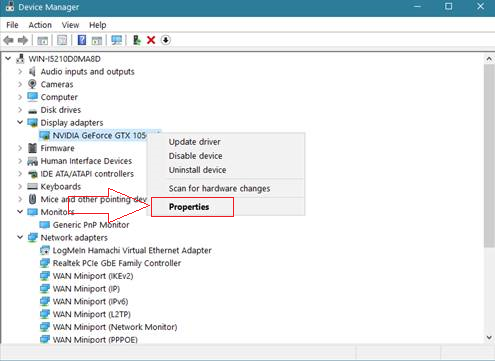Click the Generic PnP Monitor icon
Viewport: 495px width, 361px height.
coord(45,225)
